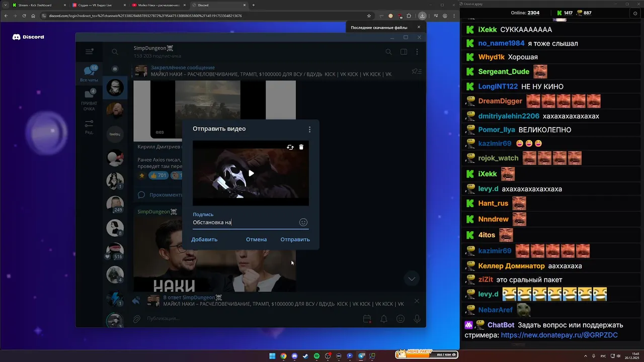Open the chat with 516 unread badge
The image size is (644, 362).
click(115, 251)
